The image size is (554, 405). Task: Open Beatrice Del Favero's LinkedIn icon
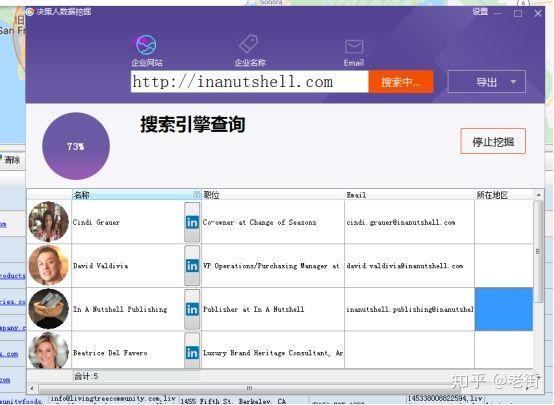click(x=192, y=353)
